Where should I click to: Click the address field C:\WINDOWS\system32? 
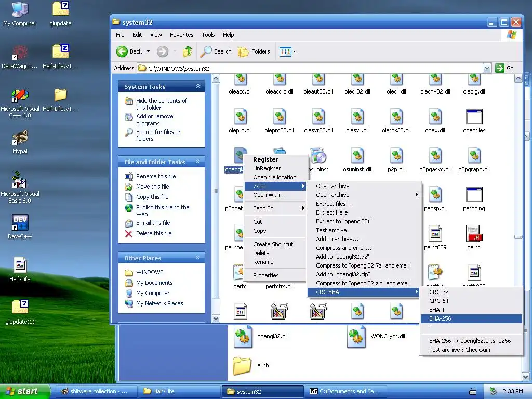[x=310, y=68]
